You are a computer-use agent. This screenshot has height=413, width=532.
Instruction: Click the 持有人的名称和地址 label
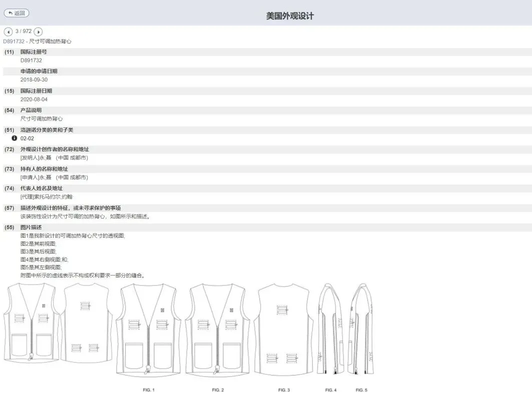point(44,169)
